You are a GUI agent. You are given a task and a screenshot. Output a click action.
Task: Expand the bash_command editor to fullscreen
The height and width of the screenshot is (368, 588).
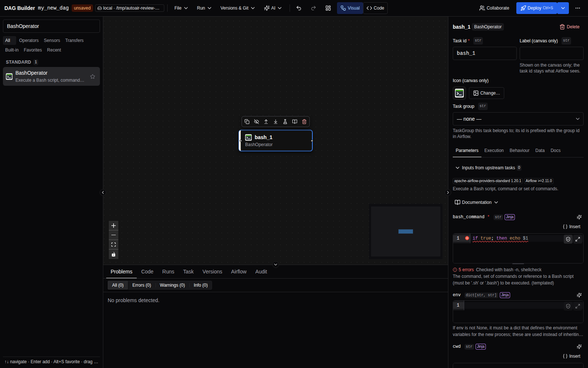click(x=578, y=239)
